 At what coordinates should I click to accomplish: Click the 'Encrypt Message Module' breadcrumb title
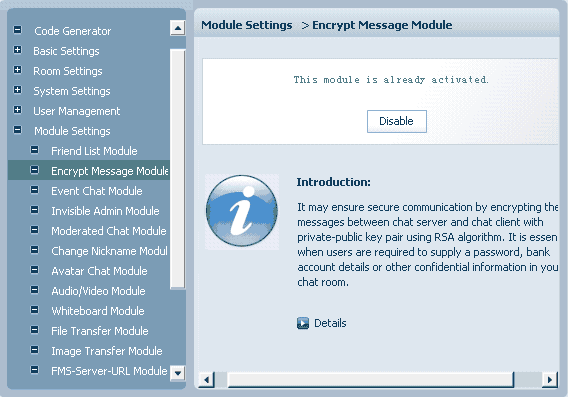(382, 25)
